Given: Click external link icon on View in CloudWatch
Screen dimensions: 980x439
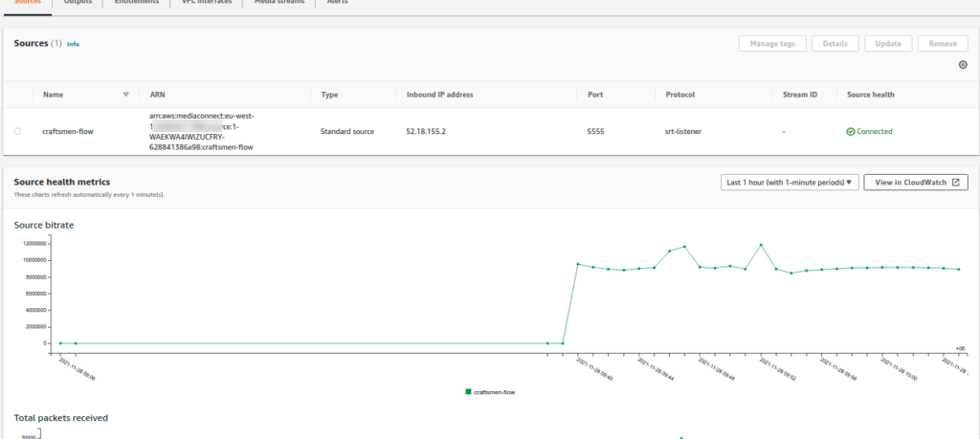Looking at the screenshot, I should click(x=954, y=182).
